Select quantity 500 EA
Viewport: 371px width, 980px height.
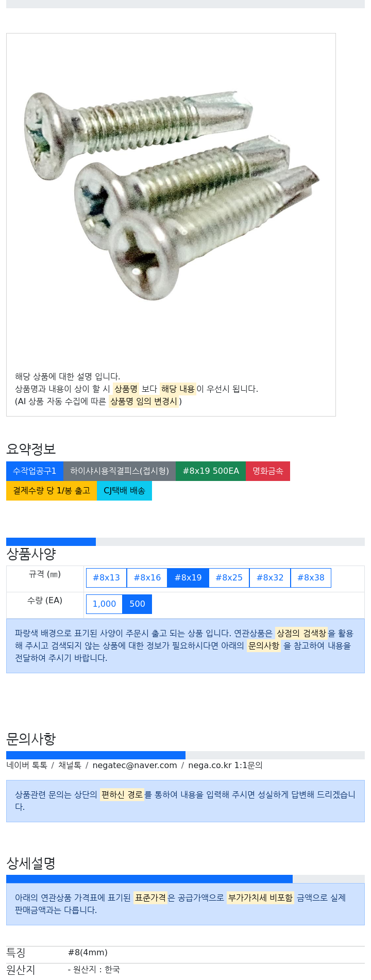click(137, 604)
